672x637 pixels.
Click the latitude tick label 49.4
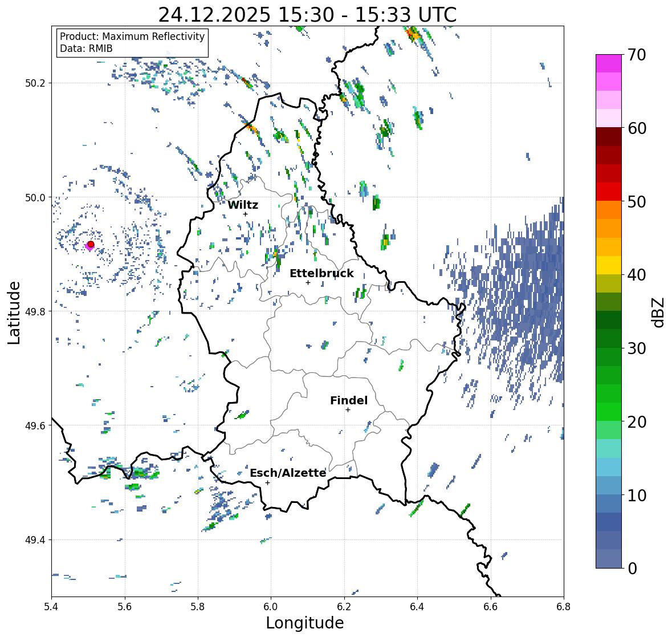pos(35,540)
